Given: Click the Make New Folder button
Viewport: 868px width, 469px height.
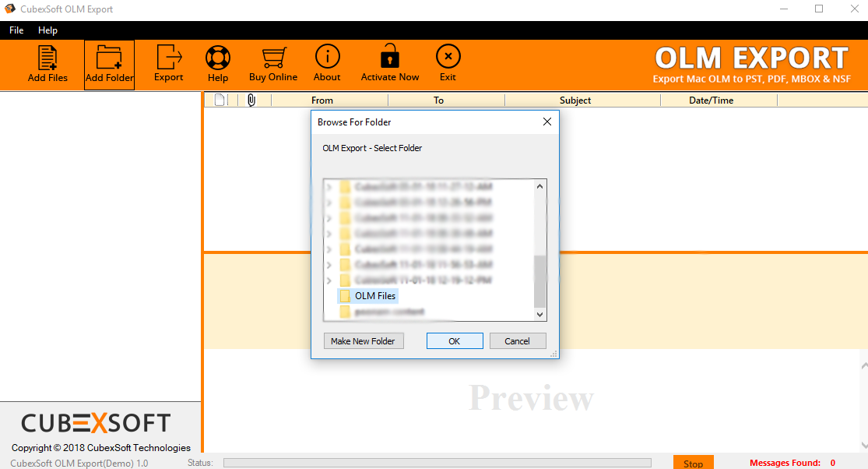Looking at the screenshot, I should point(363,341).
